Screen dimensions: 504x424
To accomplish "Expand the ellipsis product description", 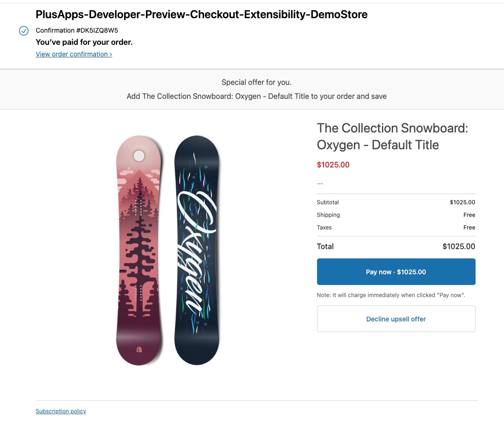I will coord(320,182).
